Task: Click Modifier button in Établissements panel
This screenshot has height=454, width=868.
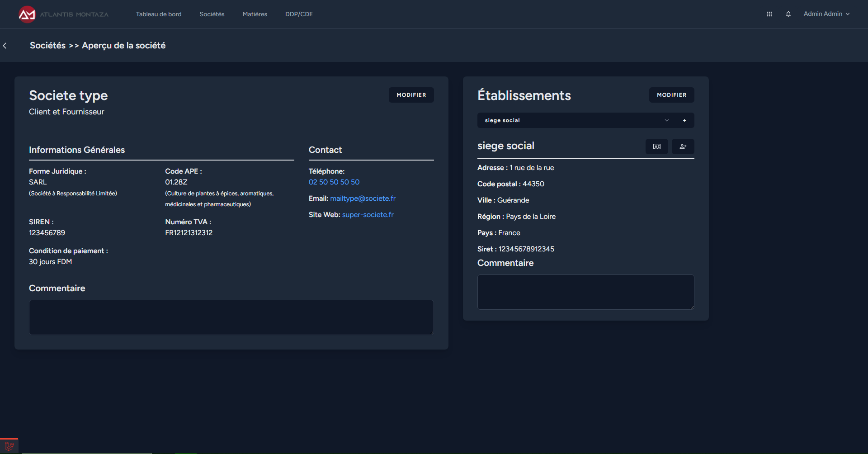Action: click(x=671, y=95)
